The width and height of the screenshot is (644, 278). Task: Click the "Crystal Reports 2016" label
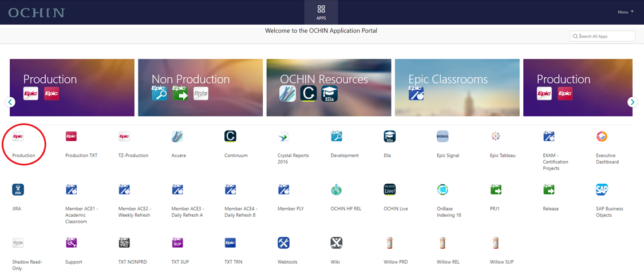(x=293, y=159)
